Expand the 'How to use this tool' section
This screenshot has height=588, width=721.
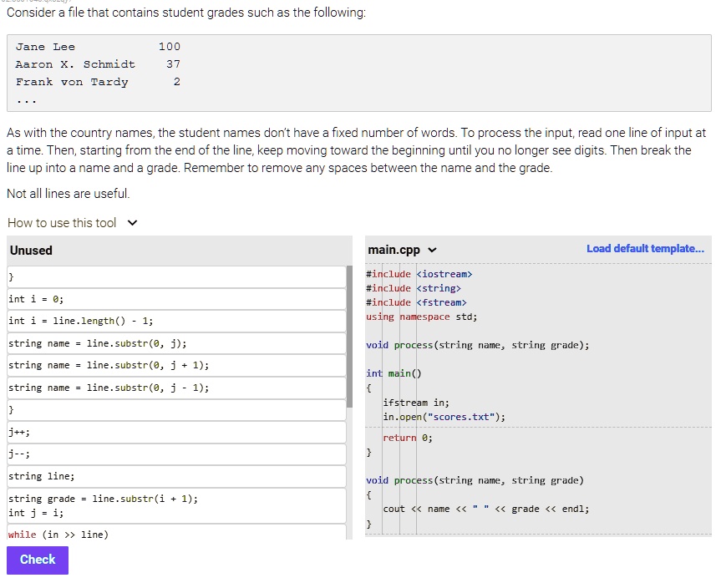point(63,222)
